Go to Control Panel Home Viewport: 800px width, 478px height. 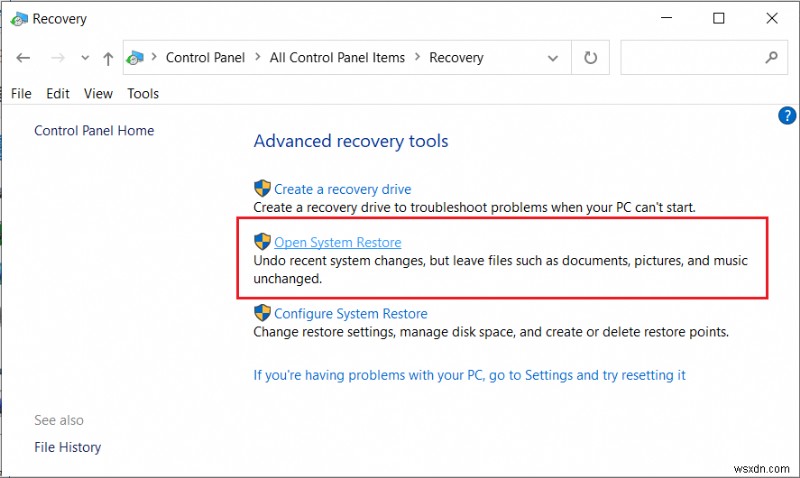point(94,130)
